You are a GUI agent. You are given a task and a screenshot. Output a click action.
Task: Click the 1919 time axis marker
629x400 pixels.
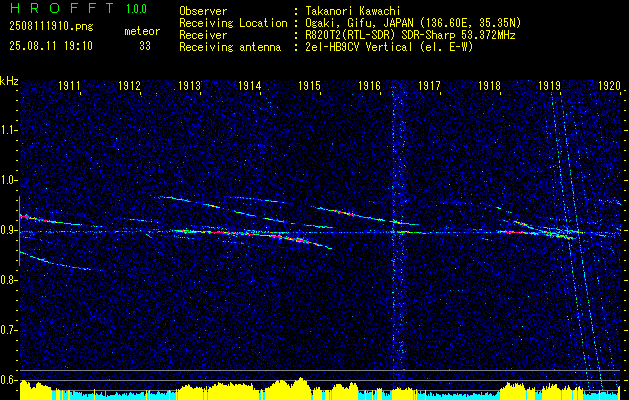(x=550, y=86)
